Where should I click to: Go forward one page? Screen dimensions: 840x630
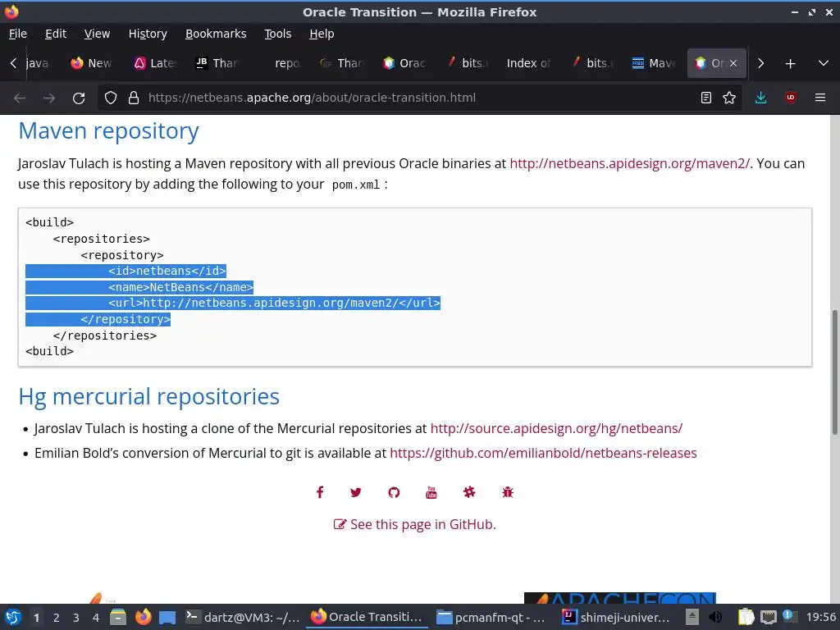tap(49, 98)
